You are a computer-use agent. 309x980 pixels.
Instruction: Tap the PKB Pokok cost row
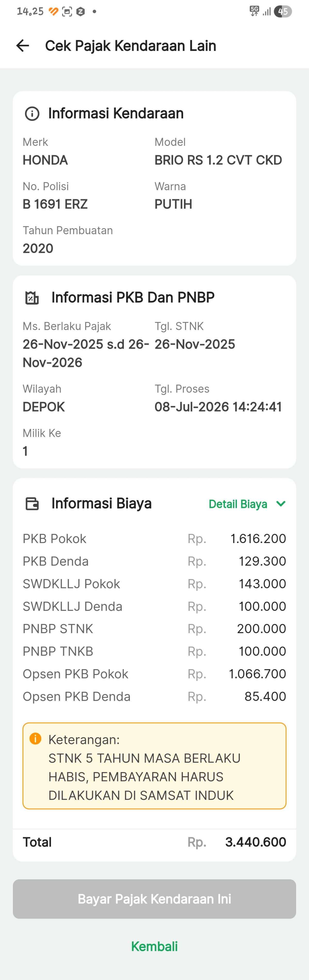pyautogui.click(x=154, y=539)
